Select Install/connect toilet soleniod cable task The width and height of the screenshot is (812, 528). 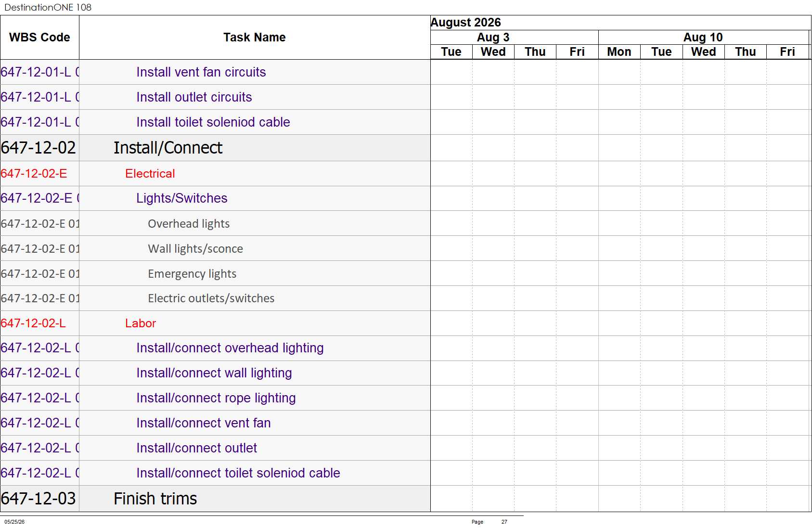238,473
